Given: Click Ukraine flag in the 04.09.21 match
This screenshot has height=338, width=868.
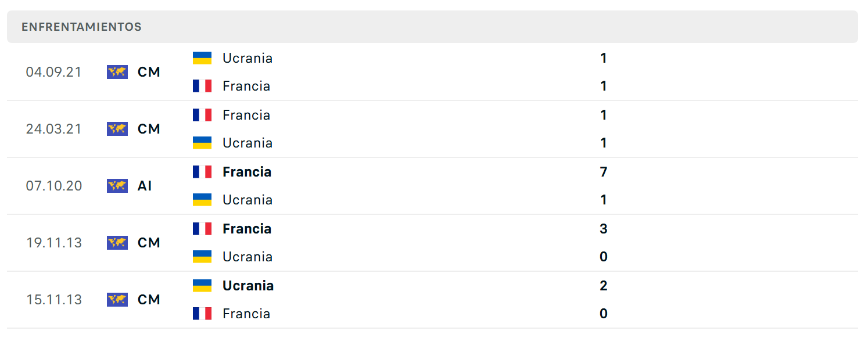Looking at the screenshot, I should [202, 58].
